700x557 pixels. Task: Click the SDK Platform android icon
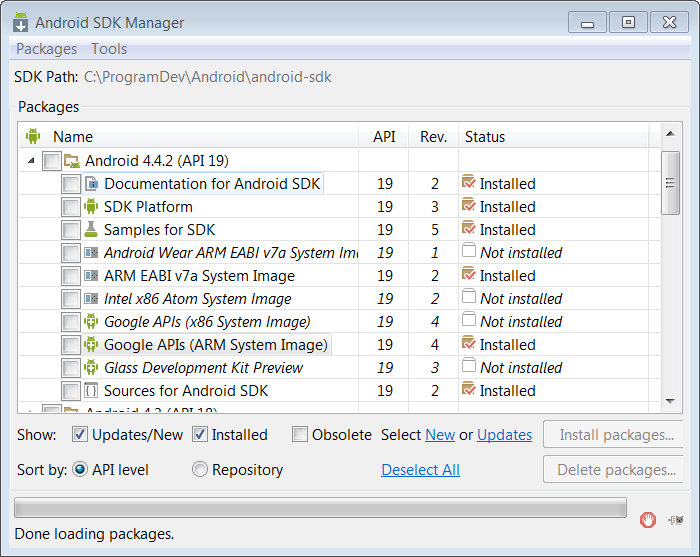click(92, 207)
